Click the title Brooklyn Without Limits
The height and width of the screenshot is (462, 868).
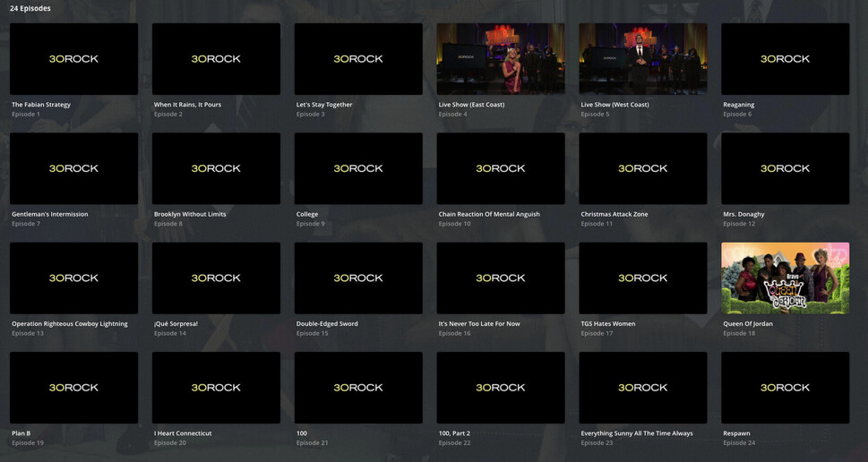190,214
